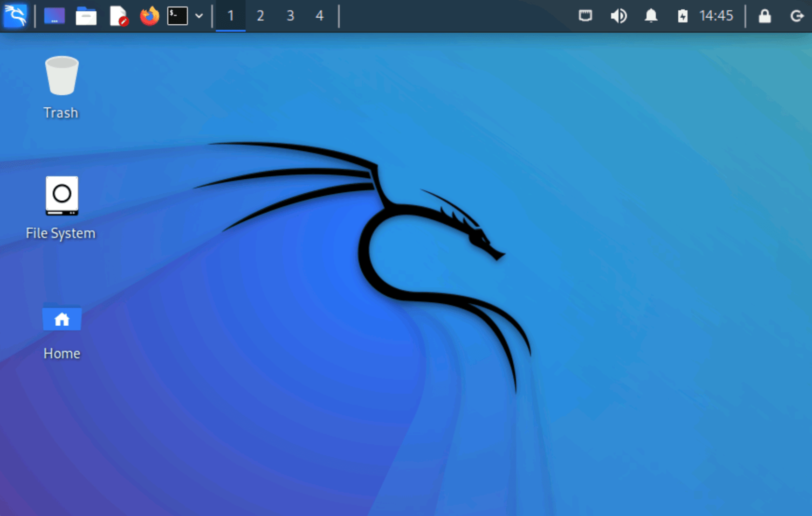
Task: Lock the screen with the padlock icon
Action: pos(764,16)
